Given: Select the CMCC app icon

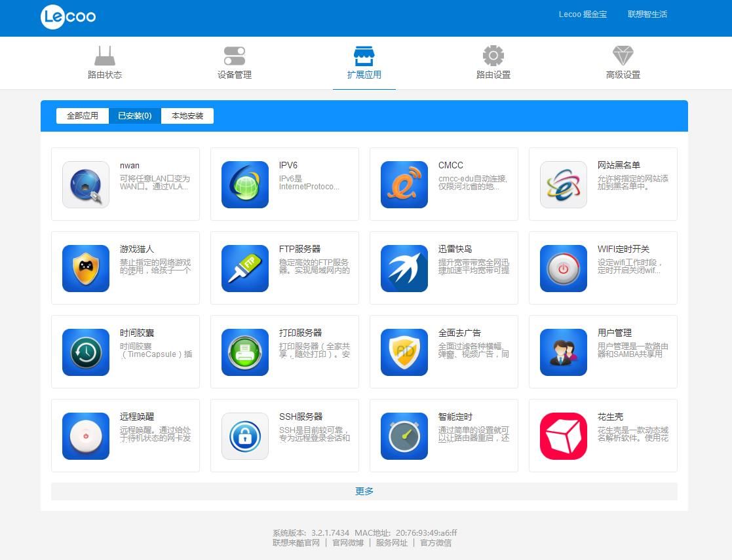Looking at the screenshot, I should (x=404, y=185).
